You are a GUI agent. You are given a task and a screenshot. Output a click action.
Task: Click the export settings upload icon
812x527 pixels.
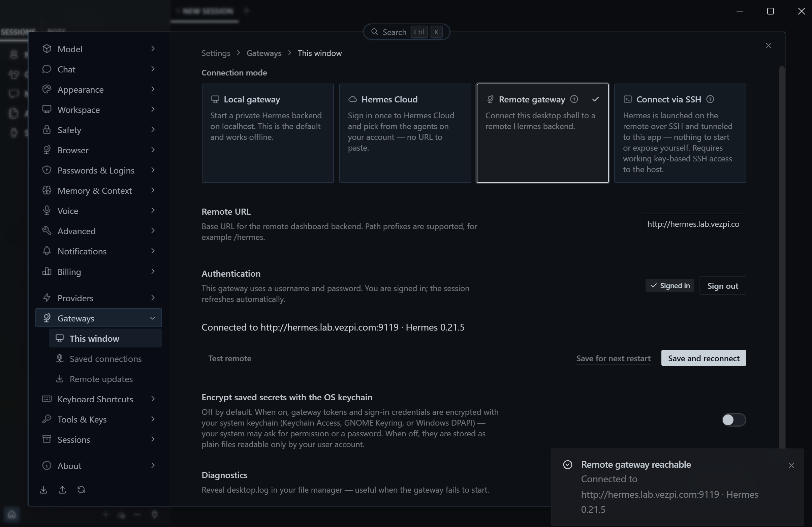[62, 490]
